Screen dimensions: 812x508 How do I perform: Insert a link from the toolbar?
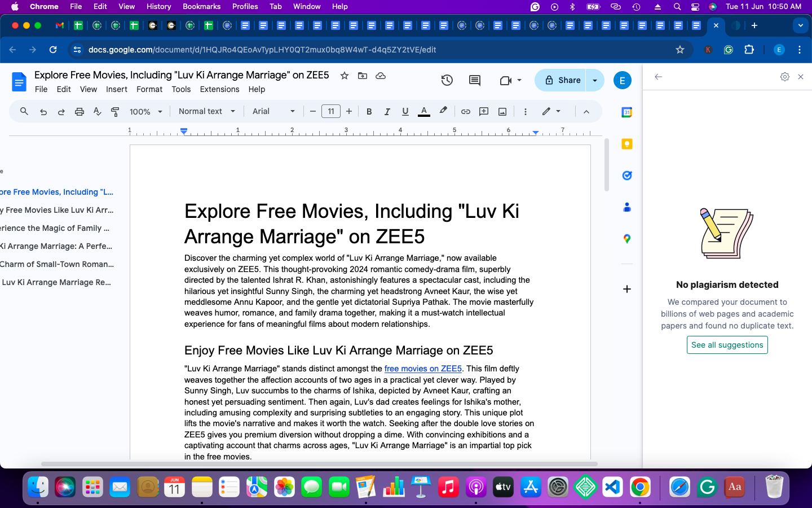click(x=465, y=112)
